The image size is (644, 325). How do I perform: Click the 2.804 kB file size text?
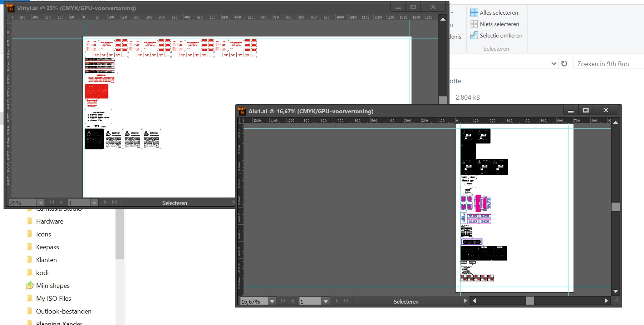pyautogui.click(x=467, y=97)
